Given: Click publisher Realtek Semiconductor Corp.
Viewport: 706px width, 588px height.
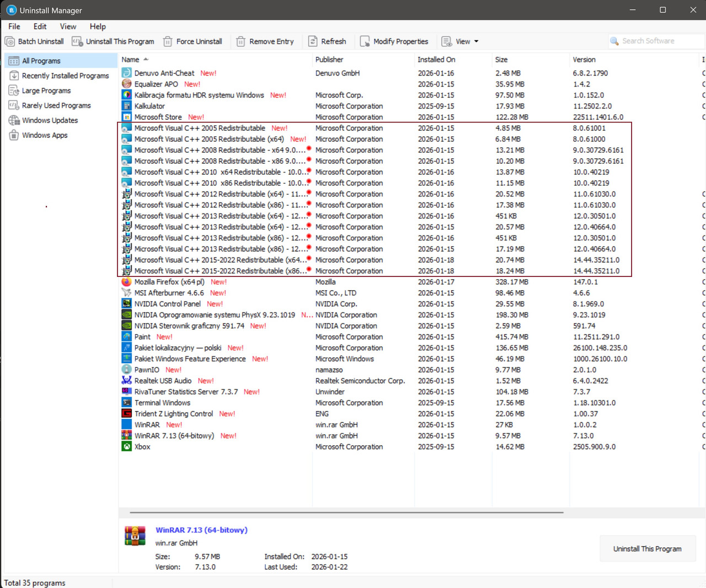Looking at the screenshot, I should (360, 381).
